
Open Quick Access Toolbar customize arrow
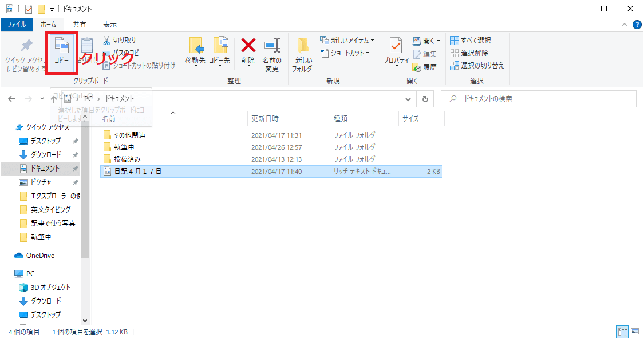(52, 9)
